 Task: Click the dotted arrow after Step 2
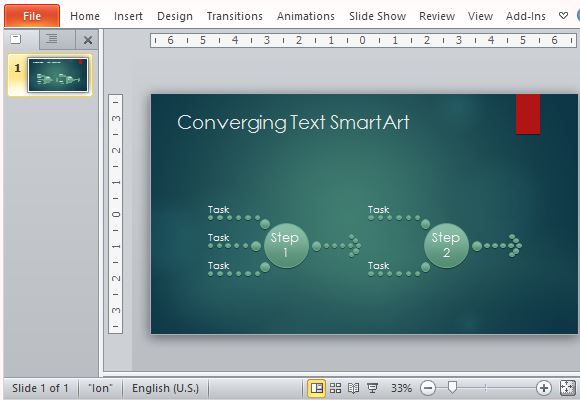[x=498, y=246]
